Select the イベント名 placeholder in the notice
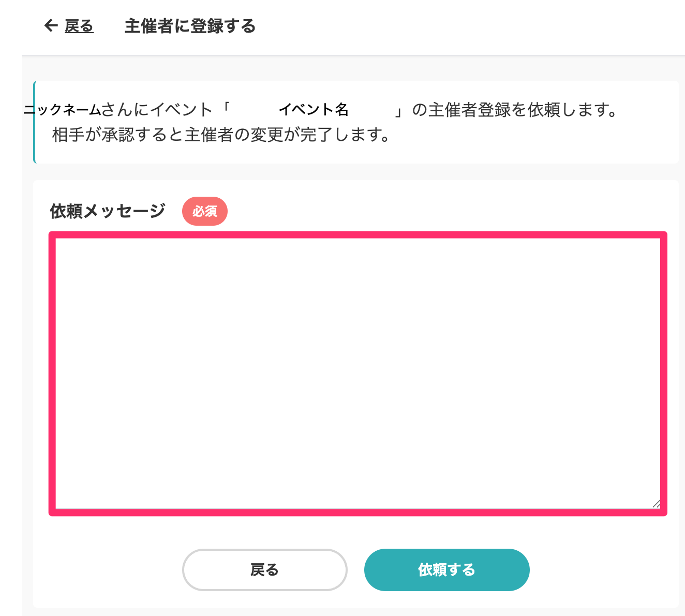Viewport: 685px width, 616px height. [314, 109]
